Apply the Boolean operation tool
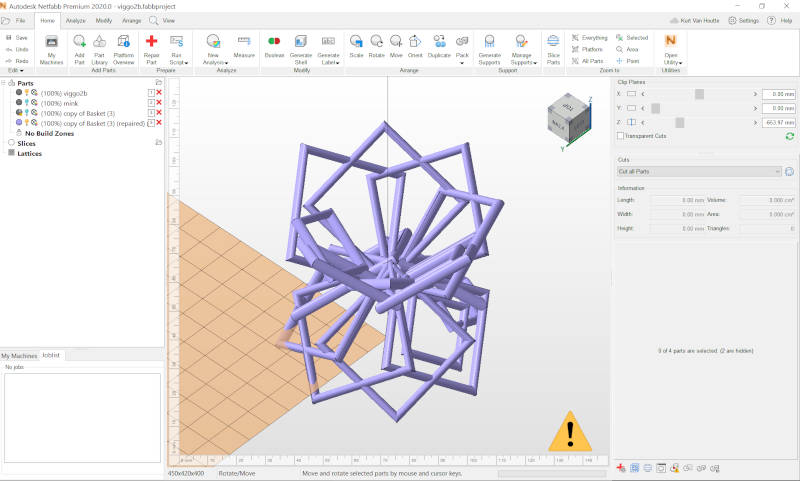The height and width of the screenshot is (481, 800). (274, 47)
